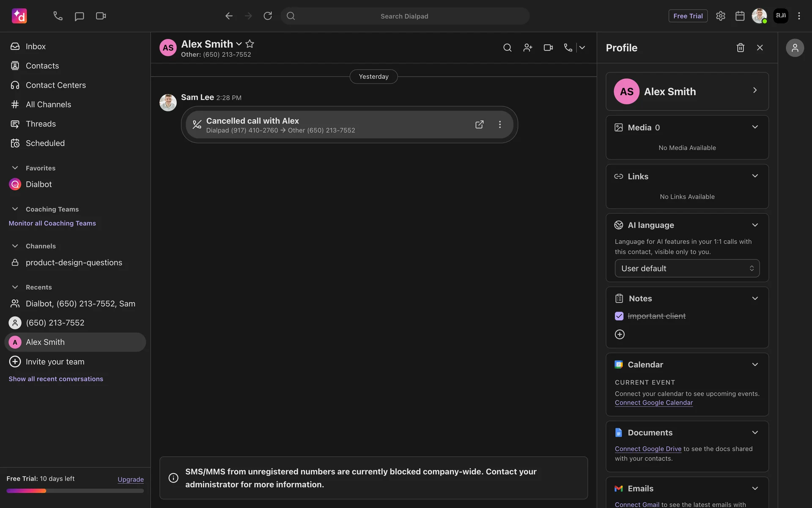This screenshot has width=812, height=508.
Task: Start a video meeting from top bar
Action: click(101, 16)
